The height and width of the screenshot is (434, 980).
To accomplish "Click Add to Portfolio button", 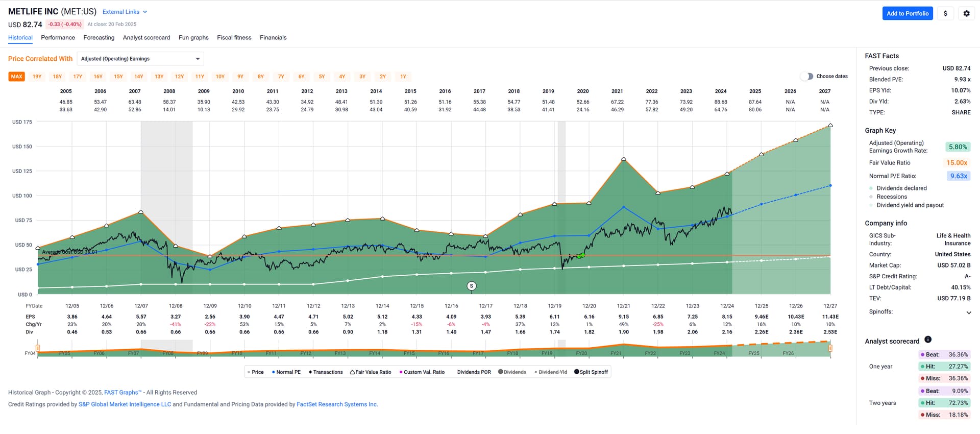I will 908,14.
